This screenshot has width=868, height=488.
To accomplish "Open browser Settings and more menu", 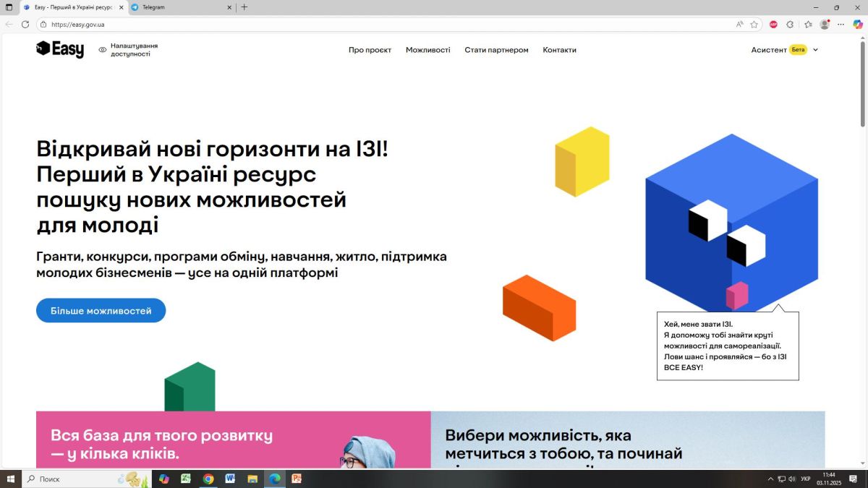I will [841, 24].
